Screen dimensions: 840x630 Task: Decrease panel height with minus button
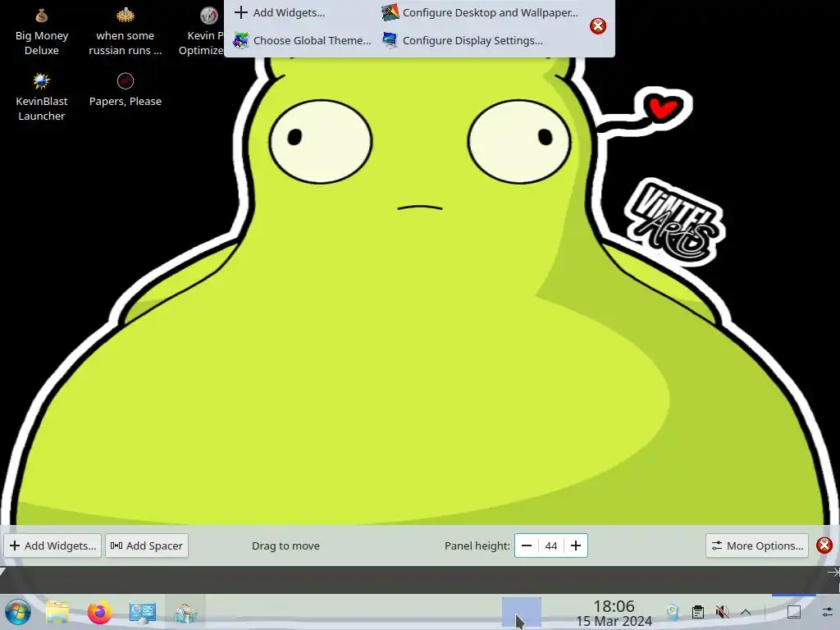click(x=527, y=546)
